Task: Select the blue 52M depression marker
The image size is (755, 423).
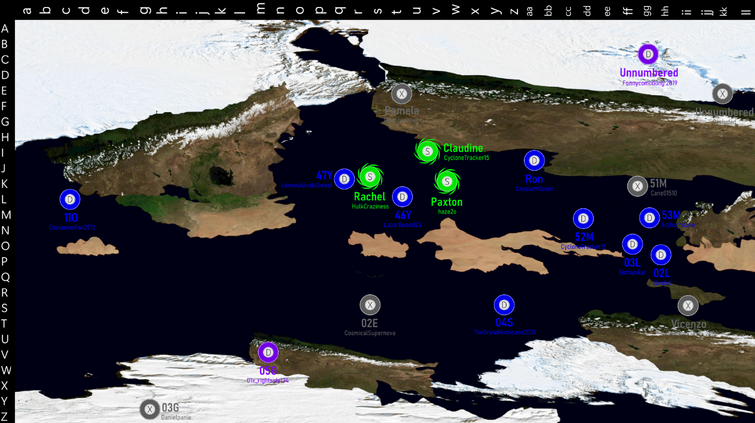Action: (583, 219)
